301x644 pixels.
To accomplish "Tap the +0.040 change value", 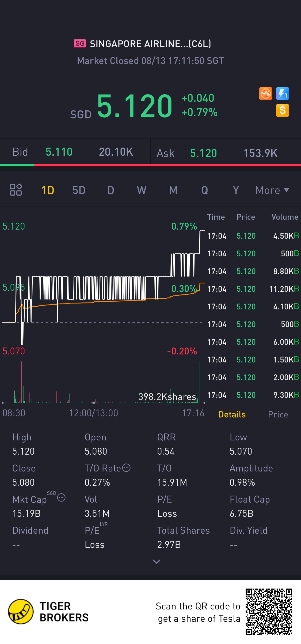I will 198,98.
